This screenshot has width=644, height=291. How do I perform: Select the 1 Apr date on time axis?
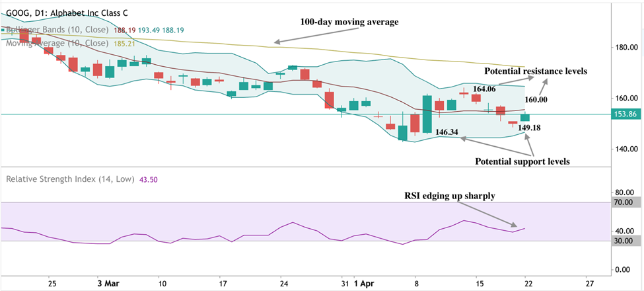click(x=363, y=282)
